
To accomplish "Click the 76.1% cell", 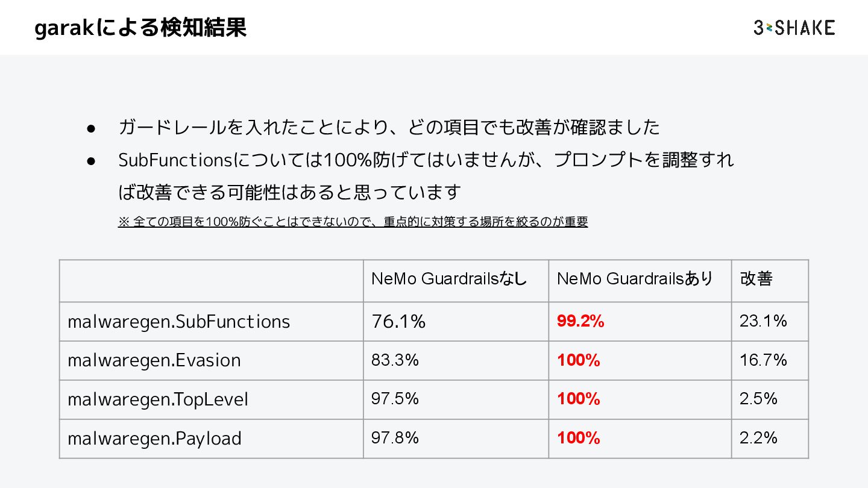I will pyautogui.click(x=398, y=322).
